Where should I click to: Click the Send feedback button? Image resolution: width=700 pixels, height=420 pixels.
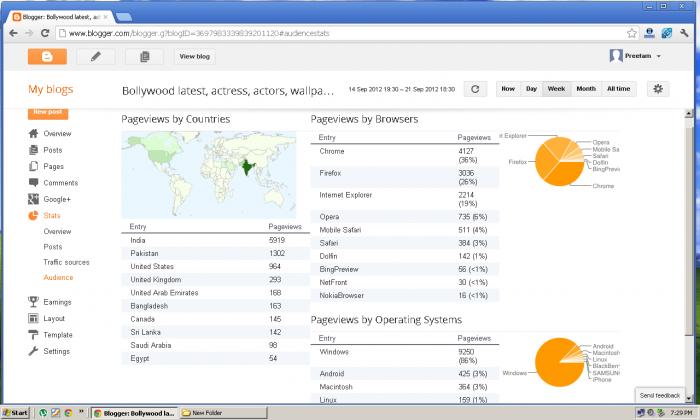(x=660, y=395)
